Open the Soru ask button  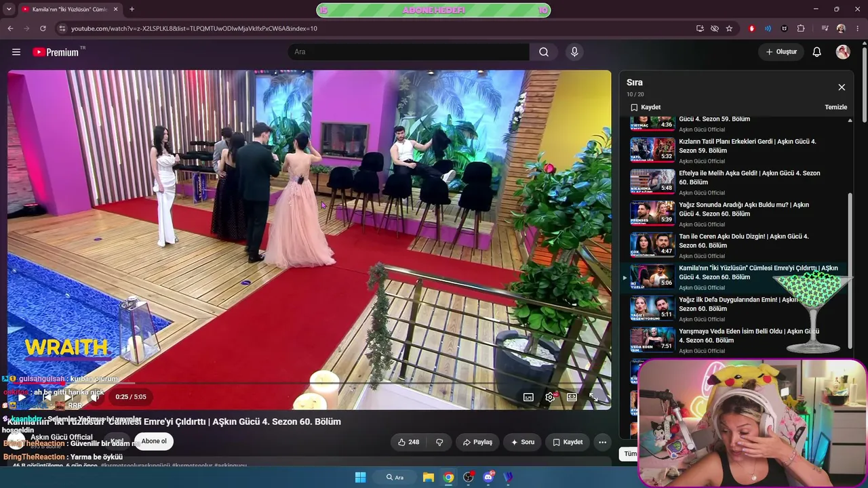tap(523, 442)
